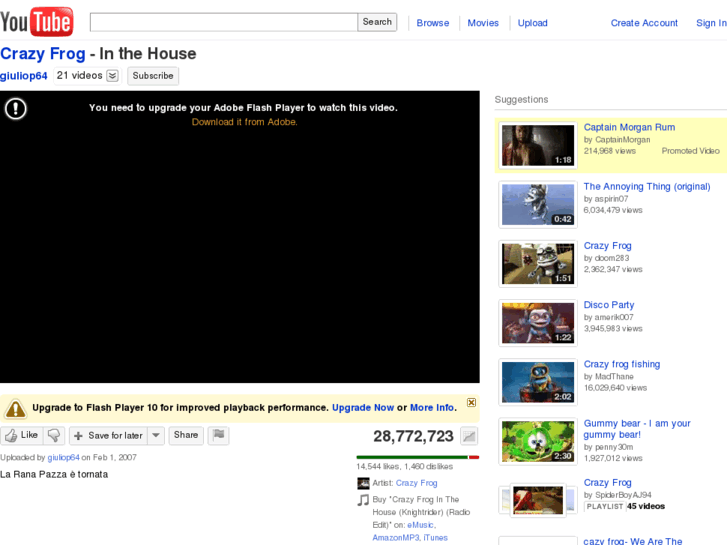Click the Promoted Video label
The height and width of the screenshot is (545, 727).
[x=690, y=151]
